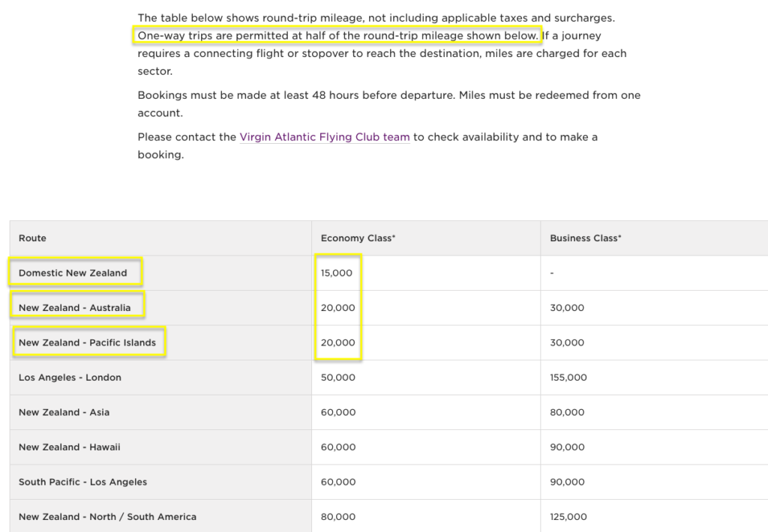768x532 pixels.
Task: Click the economy 60,000 for New Zealand - Hawaii
Action: coord(338,447)
